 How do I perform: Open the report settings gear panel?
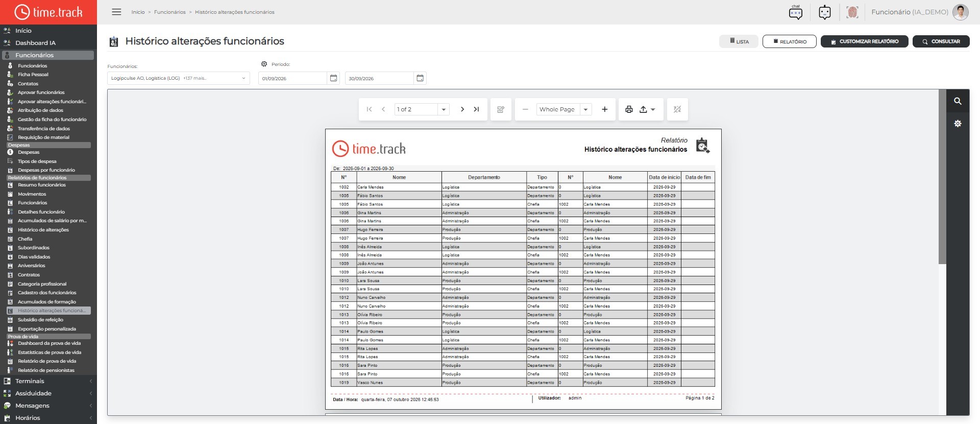(x=958, y=124)
